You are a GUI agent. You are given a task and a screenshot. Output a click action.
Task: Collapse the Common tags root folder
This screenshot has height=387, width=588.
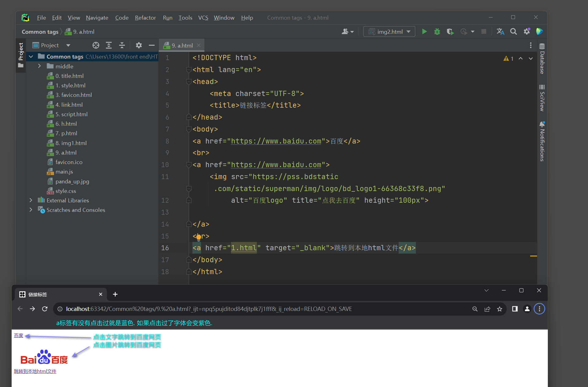tap(31, 57)
